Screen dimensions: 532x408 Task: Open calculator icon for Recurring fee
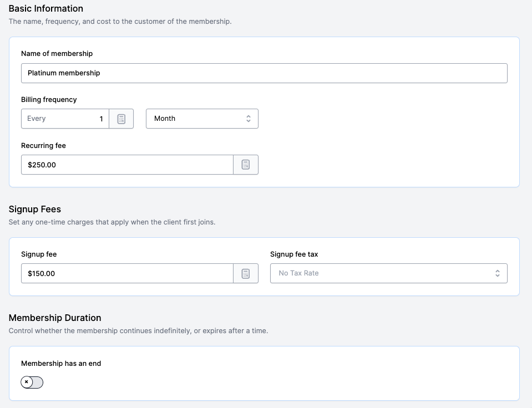(x=246, y=165)
